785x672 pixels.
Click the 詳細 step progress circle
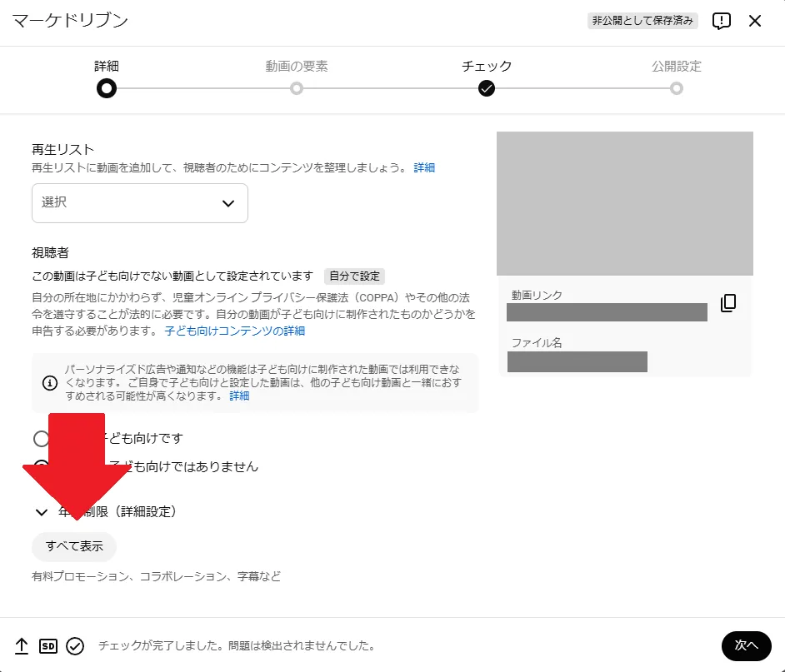tap(106, 87)
